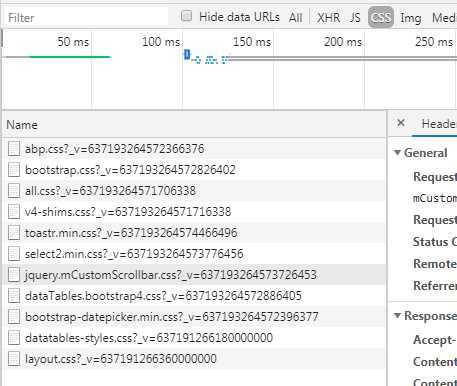Image resolution: width=457 pixels, height=386 pixels.
Task: Select the XHR filter type
Action: point(328,17)
